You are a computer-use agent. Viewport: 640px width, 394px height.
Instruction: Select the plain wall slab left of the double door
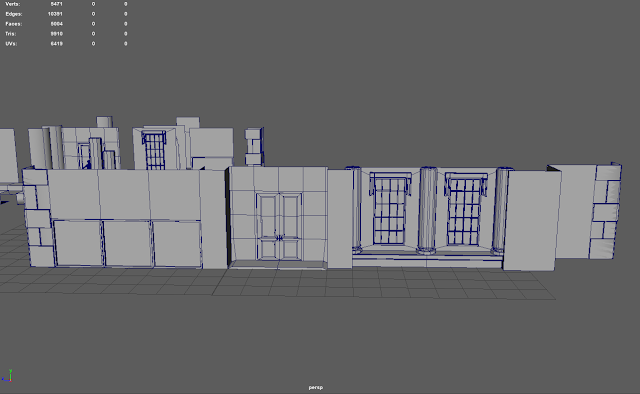213,219
